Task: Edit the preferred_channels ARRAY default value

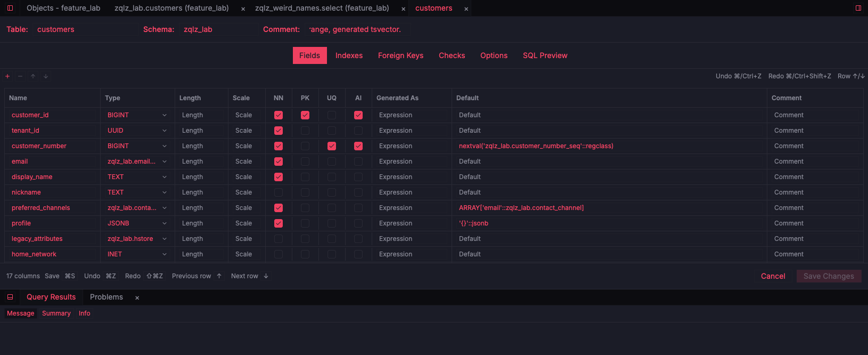Action: click(609, 208)
